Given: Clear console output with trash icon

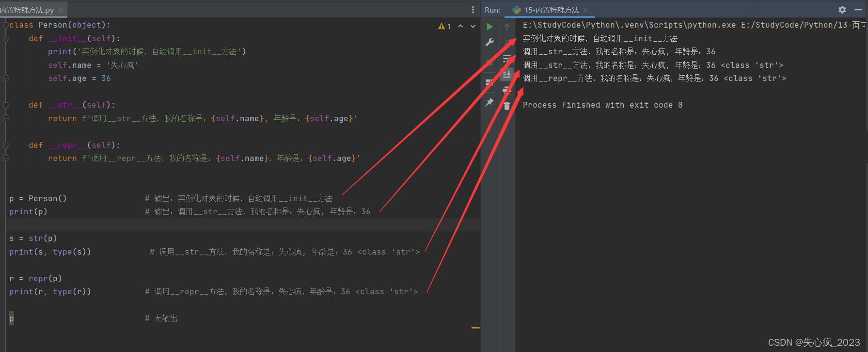Looking at the screenshot, I should pyautogui.click(x=507, y=106).
